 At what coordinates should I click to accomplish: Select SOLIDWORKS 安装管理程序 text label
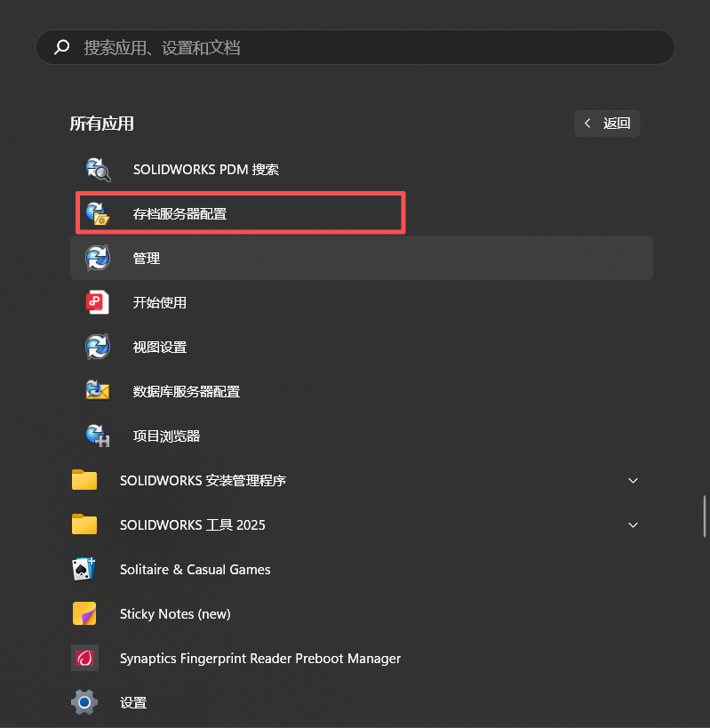pyautogui.click(x=203, y=481)
